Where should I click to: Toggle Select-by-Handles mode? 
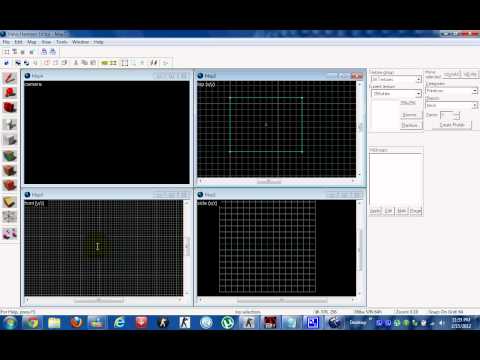pyautogui.click(x=125, y=63)
